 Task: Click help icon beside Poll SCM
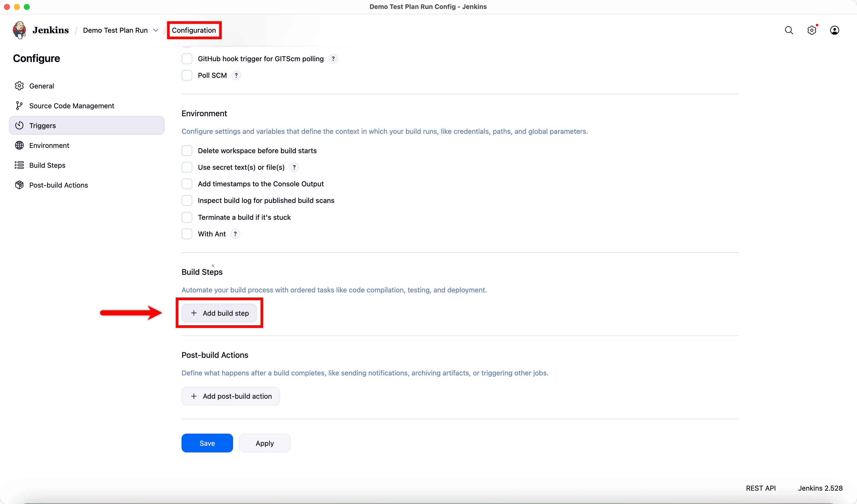pos(236,75)
